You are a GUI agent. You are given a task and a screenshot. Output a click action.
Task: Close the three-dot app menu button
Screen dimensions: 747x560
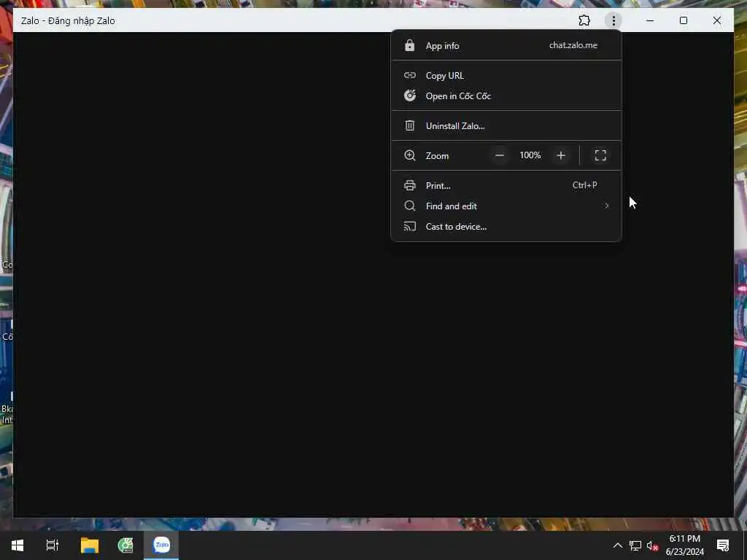614,20
